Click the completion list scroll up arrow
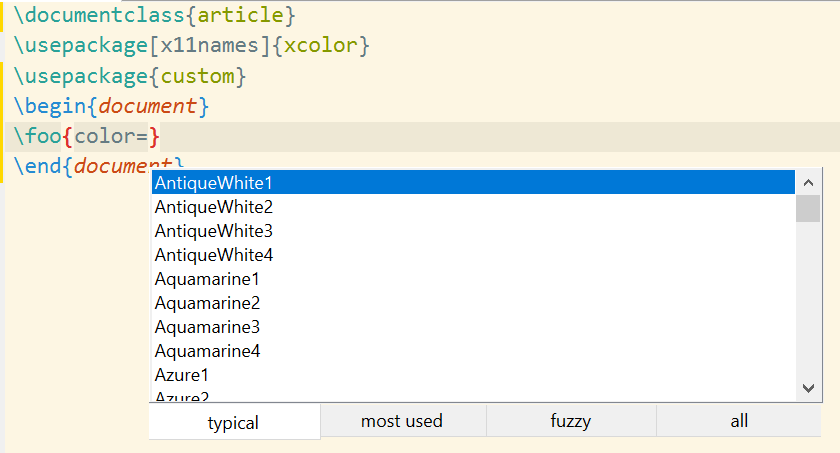 (808, 183)
